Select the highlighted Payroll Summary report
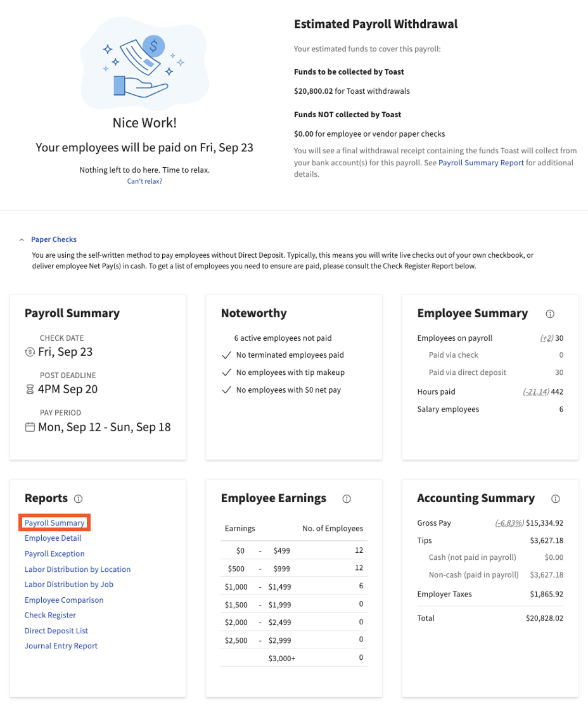The image size is (588, 708). [54, 522]
